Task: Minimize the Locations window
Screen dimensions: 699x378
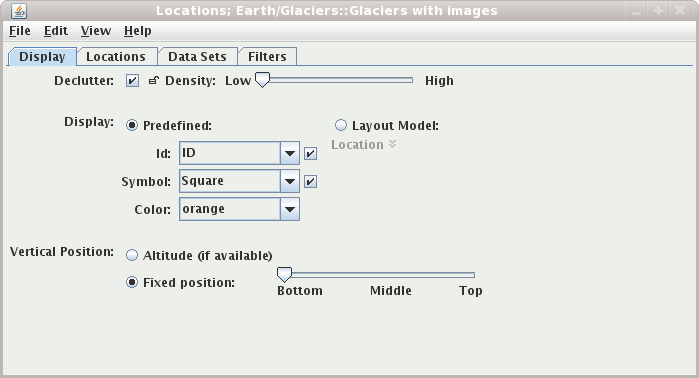Action: (x=636, y=11)
